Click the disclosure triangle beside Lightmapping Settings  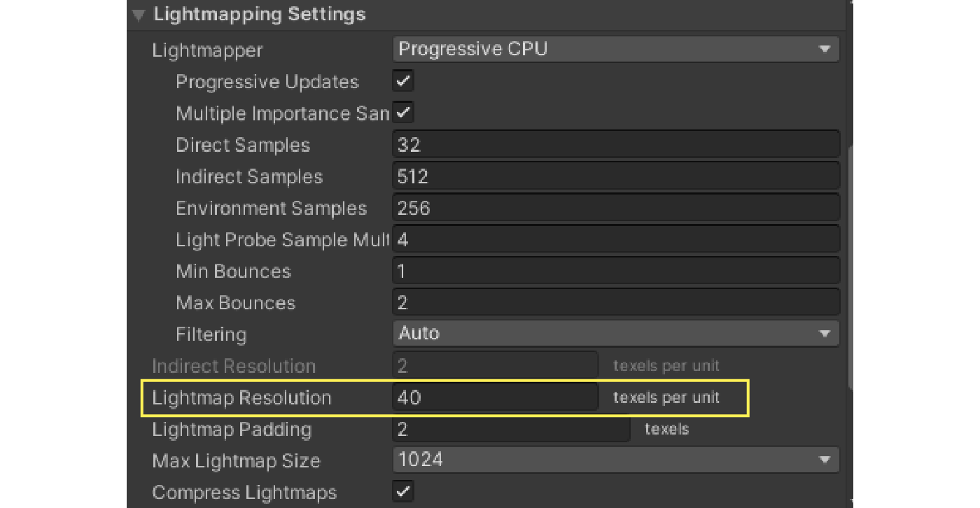(137, 14)
